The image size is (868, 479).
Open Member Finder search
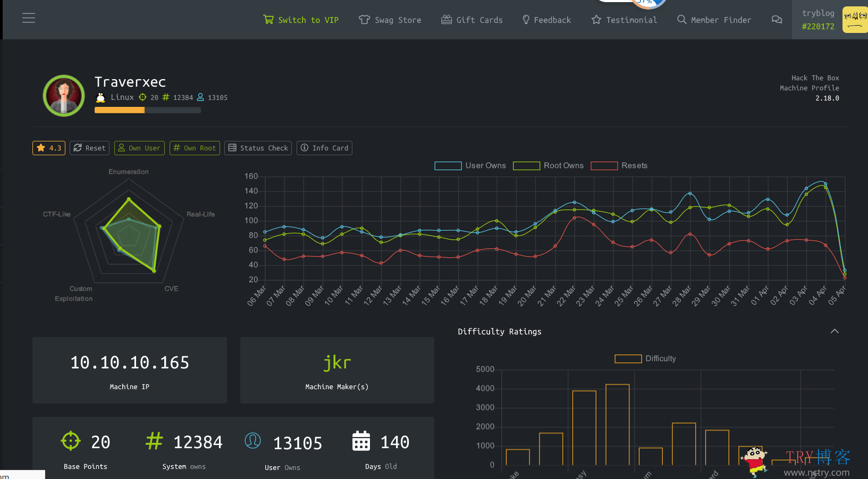[x=714, y=20]
